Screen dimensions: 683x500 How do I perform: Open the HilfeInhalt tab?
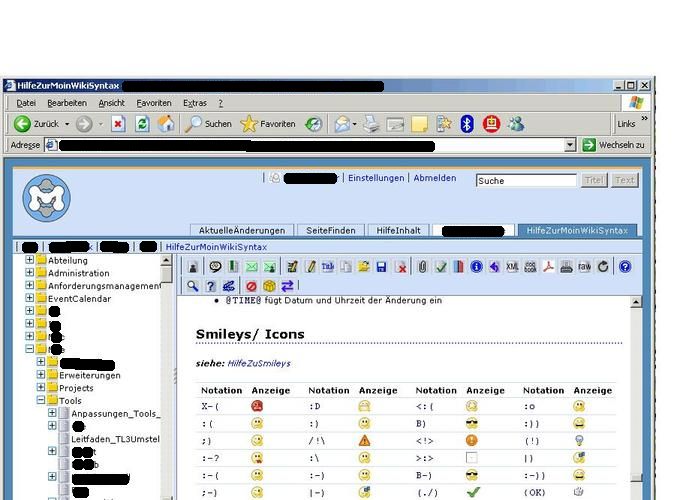[398, 230]
